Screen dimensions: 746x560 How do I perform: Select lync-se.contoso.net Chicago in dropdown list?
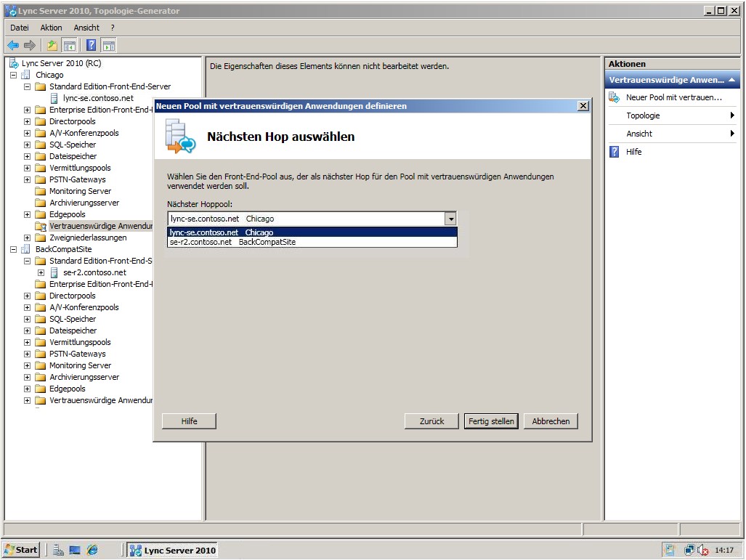[x=312, y=232]
